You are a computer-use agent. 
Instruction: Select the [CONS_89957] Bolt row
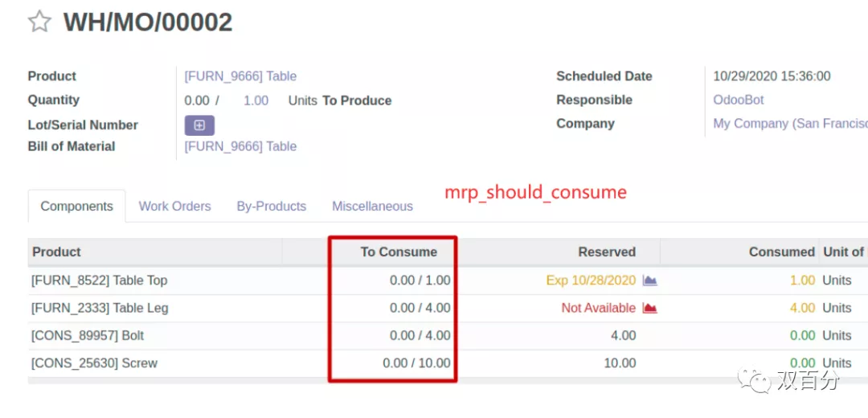pyautogui.click(x=88, y=335)
